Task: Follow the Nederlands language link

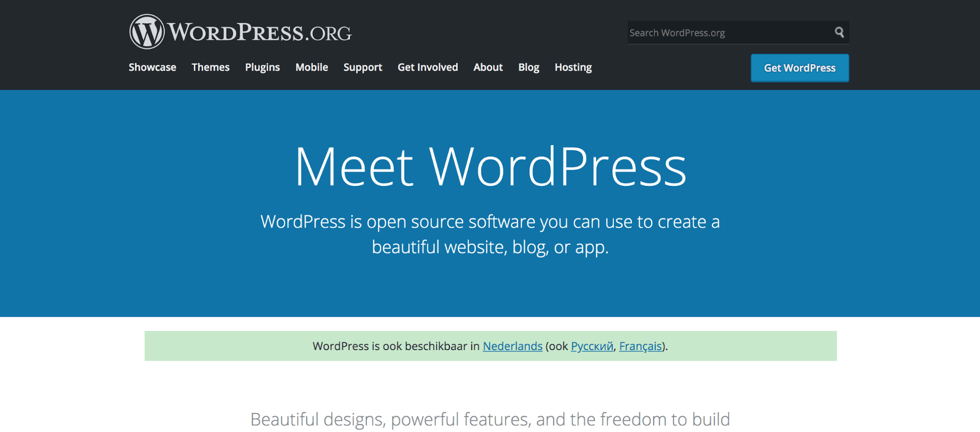Action: tap(513, 346)
